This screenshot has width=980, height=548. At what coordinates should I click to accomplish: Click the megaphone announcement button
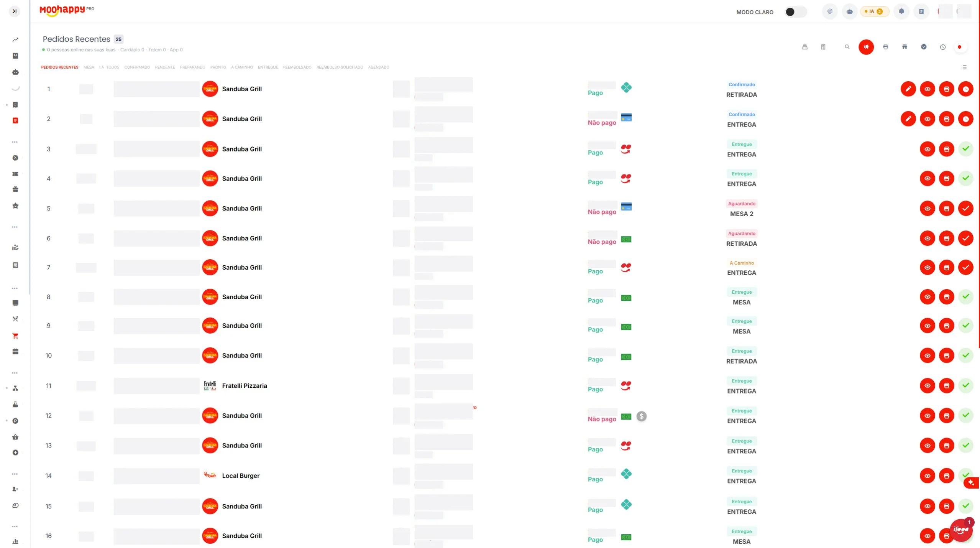point(866,47)
